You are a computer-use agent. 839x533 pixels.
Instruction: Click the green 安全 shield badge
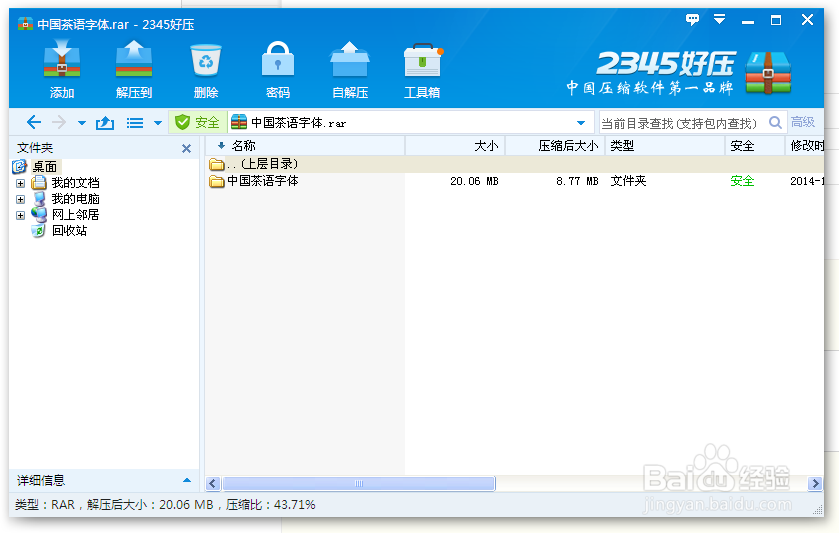tap(197, 123)
